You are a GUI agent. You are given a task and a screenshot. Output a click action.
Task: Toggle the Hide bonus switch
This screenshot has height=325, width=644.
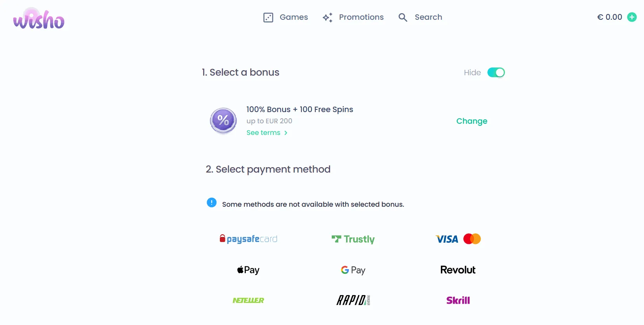[x=496, y=73]
